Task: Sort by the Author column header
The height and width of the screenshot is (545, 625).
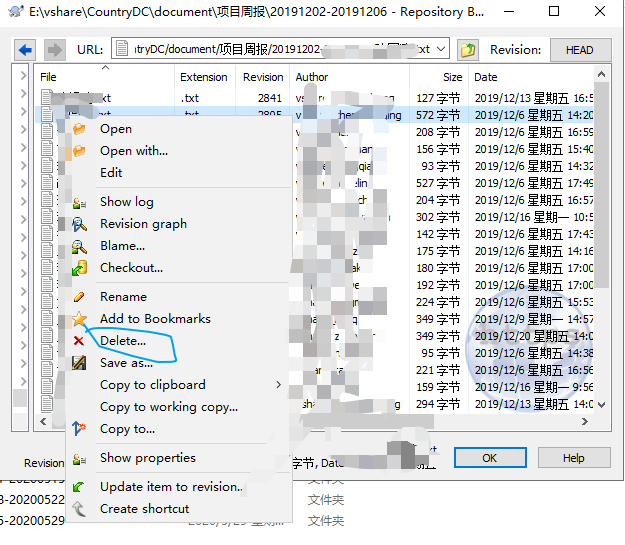Action: coord(312,77)
